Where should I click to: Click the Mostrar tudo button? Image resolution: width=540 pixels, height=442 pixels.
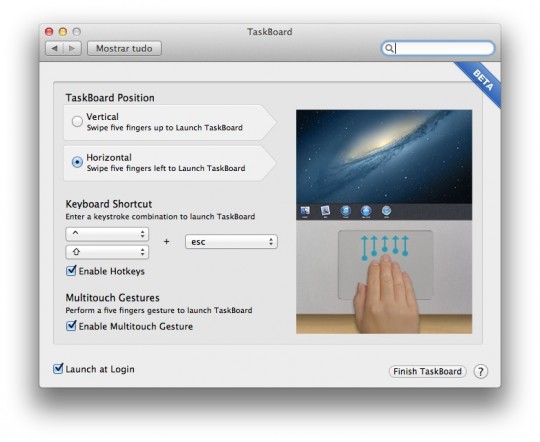click(124, 49)
